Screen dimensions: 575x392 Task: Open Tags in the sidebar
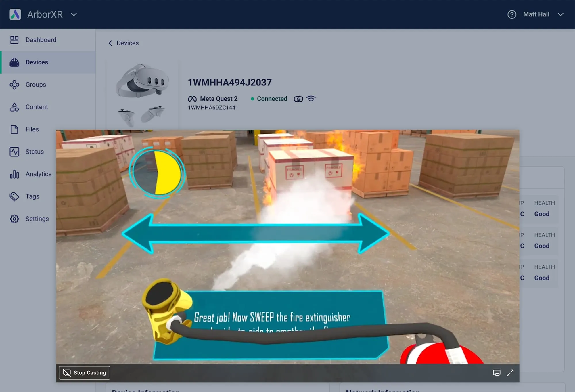pos(32,196)
